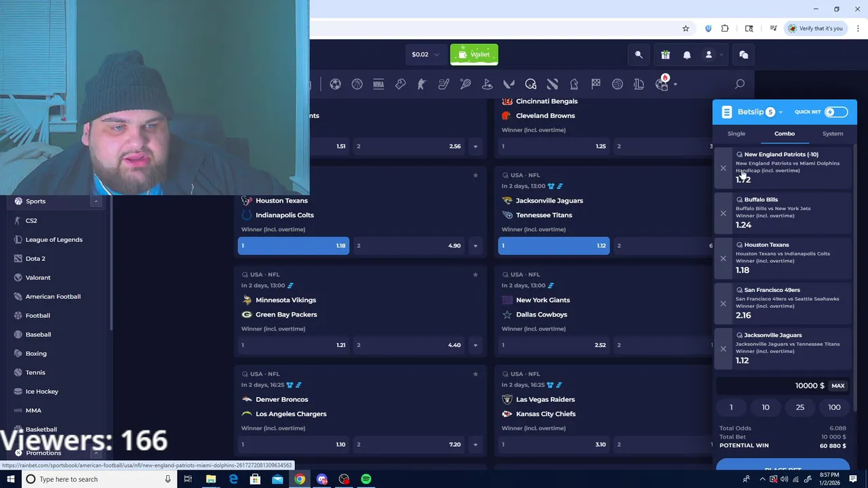Image resolution: width=868 pixels, height=488 pixels.
Task: Click the taskbar search box
Action: click(x=99, y=479)
